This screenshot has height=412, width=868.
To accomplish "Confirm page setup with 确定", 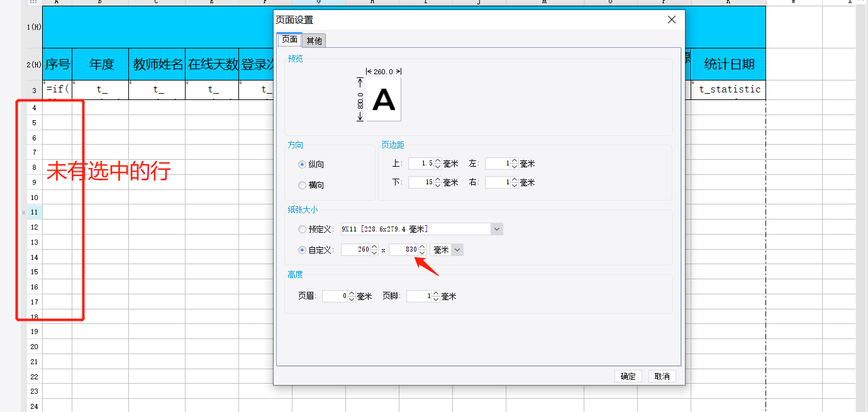I will coord(628,376).
